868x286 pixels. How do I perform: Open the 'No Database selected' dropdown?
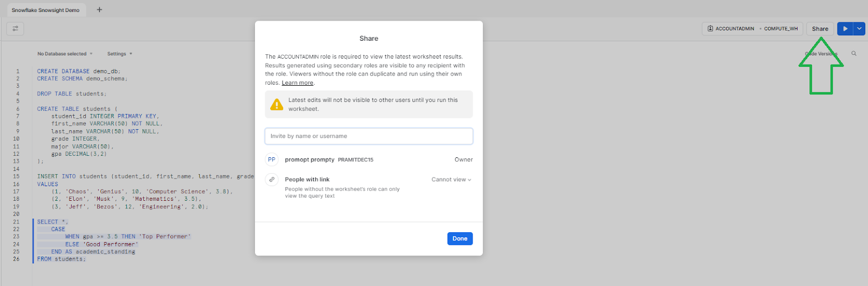(x=65, y=54)
